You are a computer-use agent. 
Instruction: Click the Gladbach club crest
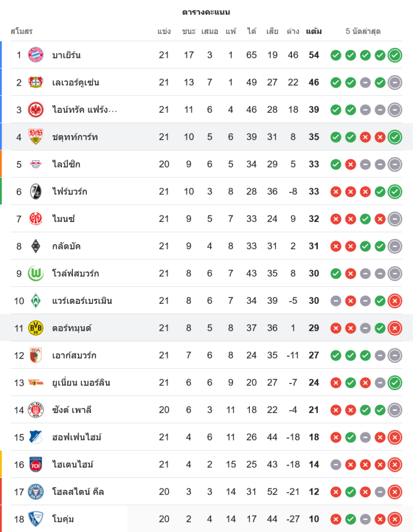(x=36, y=246)
